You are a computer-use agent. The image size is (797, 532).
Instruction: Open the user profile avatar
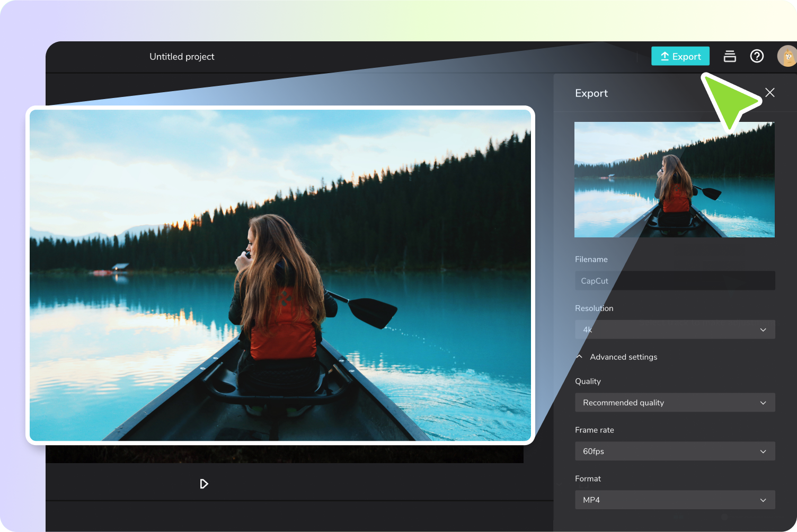(x=787, y=56)
